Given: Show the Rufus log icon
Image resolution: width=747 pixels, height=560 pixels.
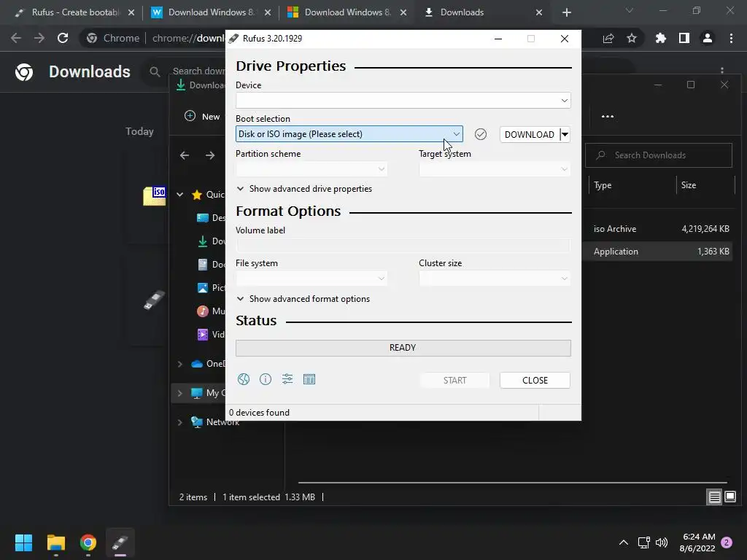Looking at the screenshot, I should coord(309,379).
